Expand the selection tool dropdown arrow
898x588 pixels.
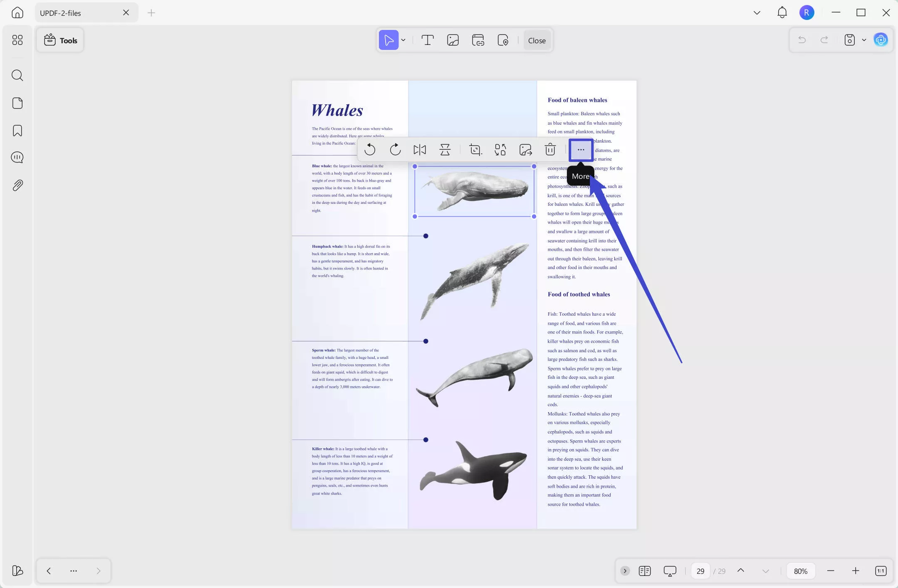point(403,40)
